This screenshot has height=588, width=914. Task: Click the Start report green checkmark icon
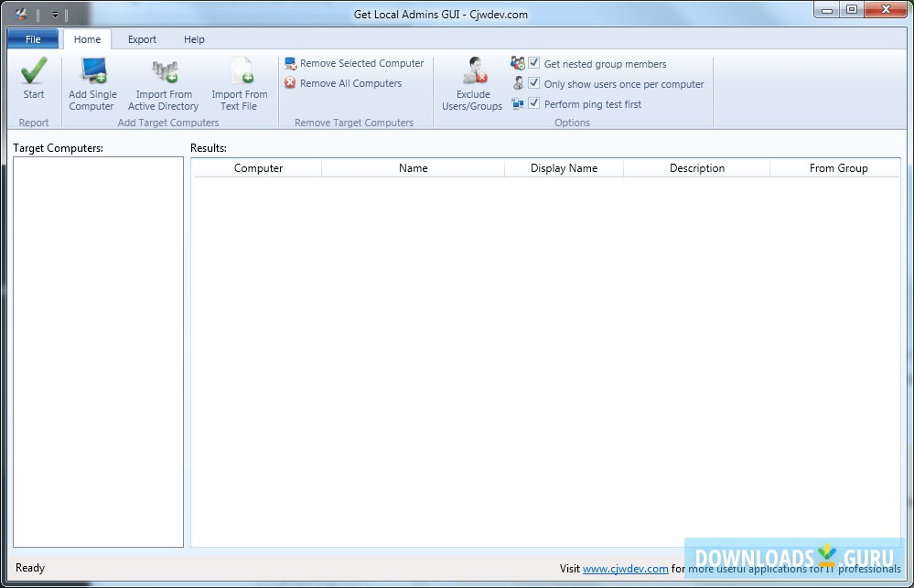tap(33, 71)
